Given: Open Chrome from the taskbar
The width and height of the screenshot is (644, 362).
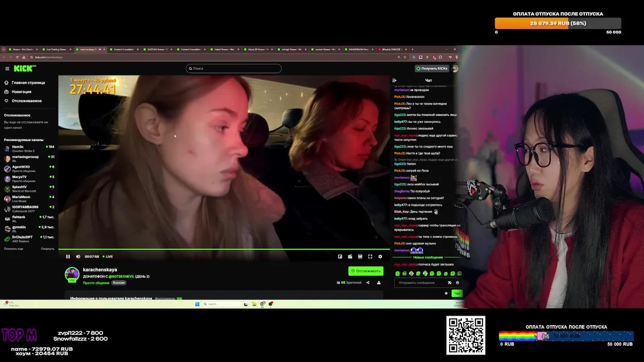Looking at the screenshot, I should coord(262,304).
